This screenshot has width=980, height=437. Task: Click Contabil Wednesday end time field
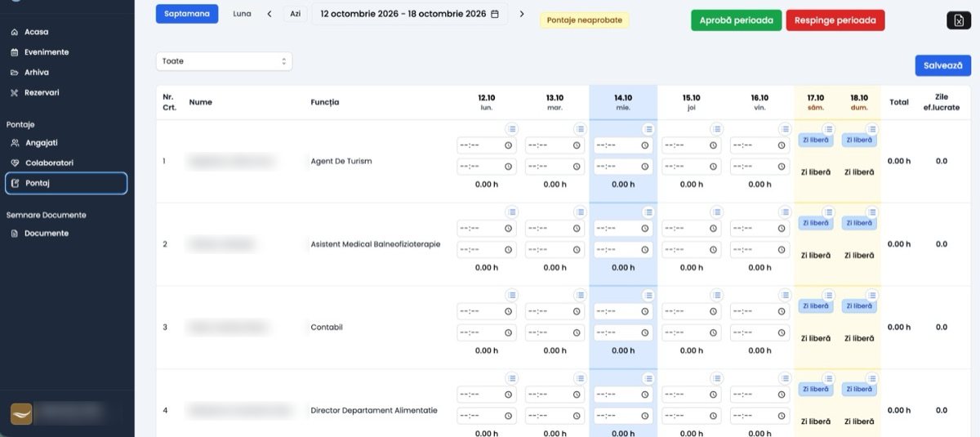[x=623, y=332]
